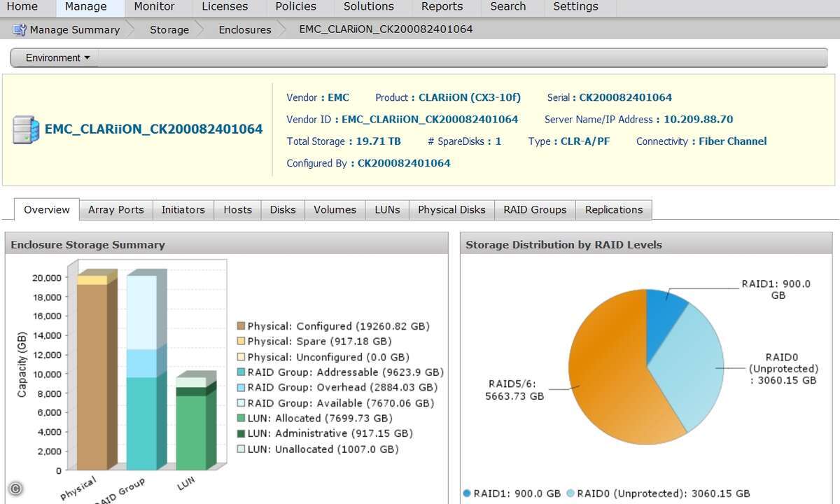Click the blue RAID1 legend dot under the pie chart

point(467,493)
